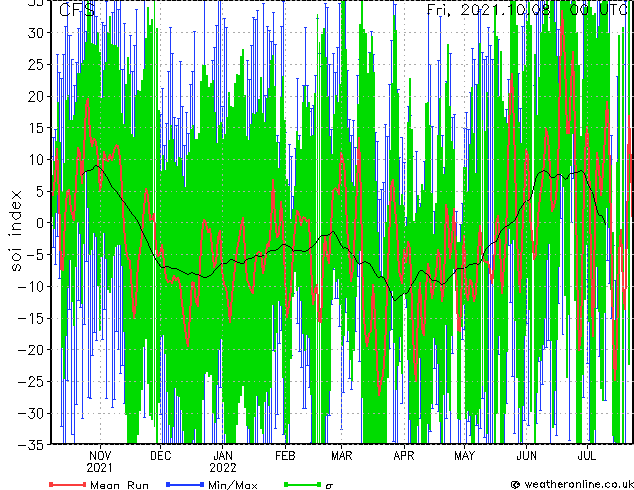Click the DEC x-axis label
634x490 pixels.
tap(161, 456)
